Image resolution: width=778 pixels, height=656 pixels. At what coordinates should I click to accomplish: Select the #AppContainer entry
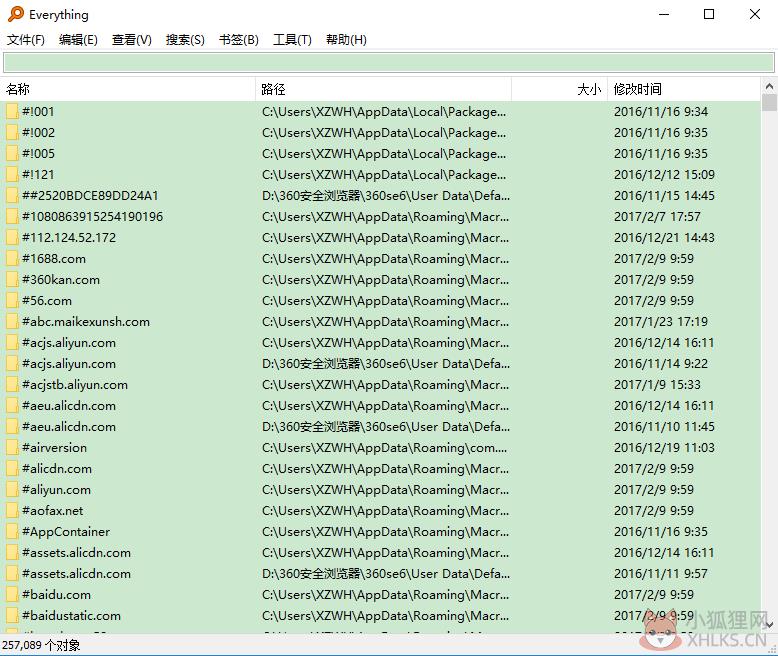[66, 531]
